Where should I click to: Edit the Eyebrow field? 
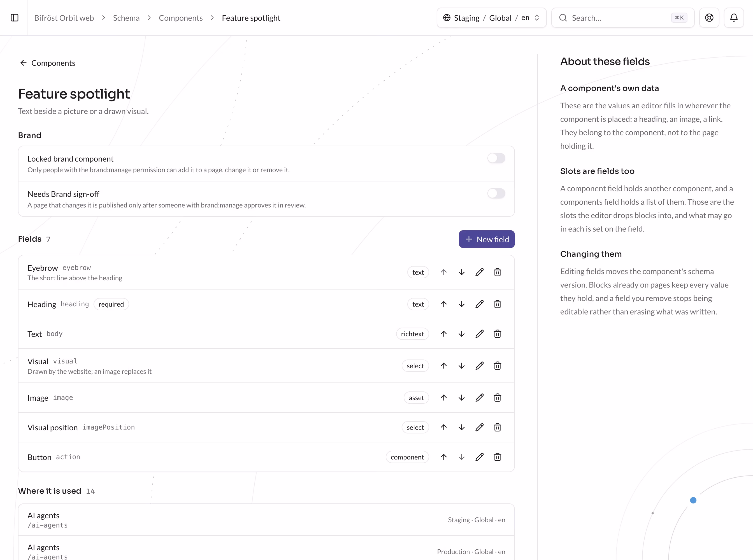click(479, 272)
